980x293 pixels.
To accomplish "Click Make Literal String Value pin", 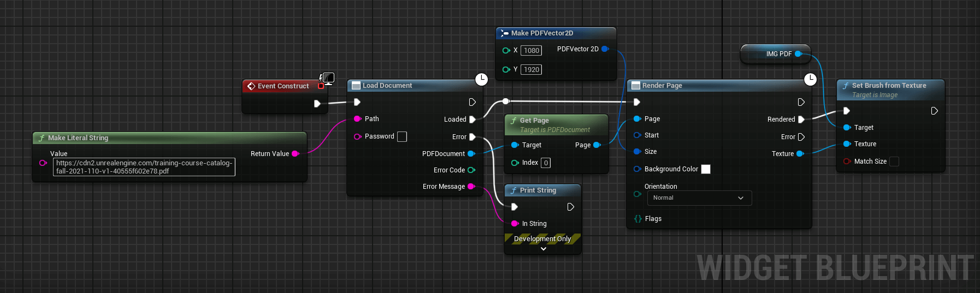I will tap(43, 163).
